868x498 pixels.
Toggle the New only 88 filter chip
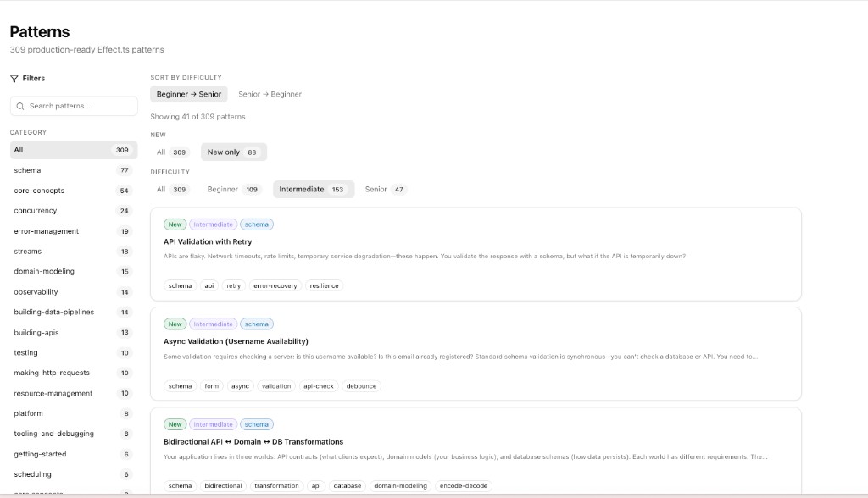tap(234, 152)
